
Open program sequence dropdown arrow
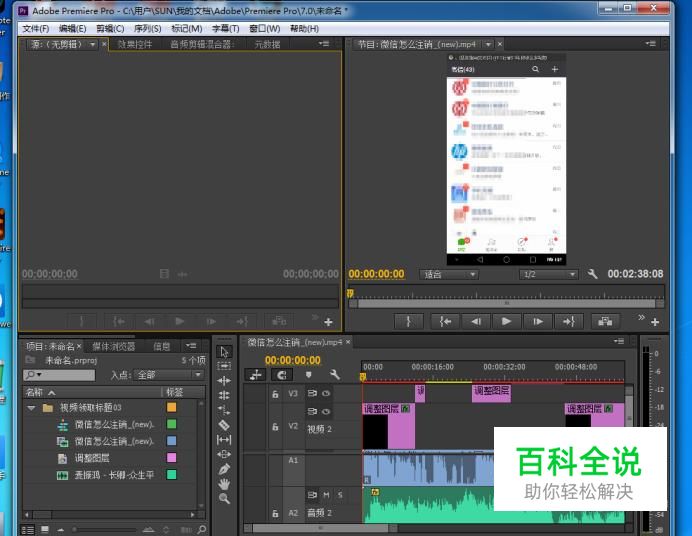click(x=488, y=44)
